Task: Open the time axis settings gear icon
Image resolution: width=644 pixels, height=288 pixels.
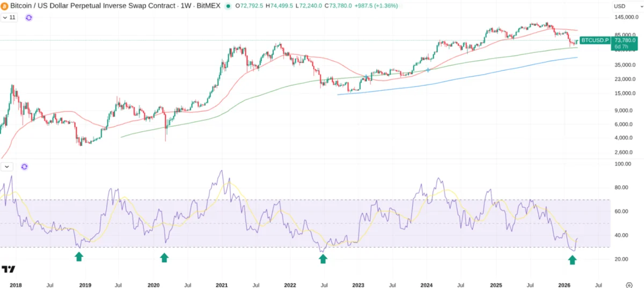Action: point(629,285)
